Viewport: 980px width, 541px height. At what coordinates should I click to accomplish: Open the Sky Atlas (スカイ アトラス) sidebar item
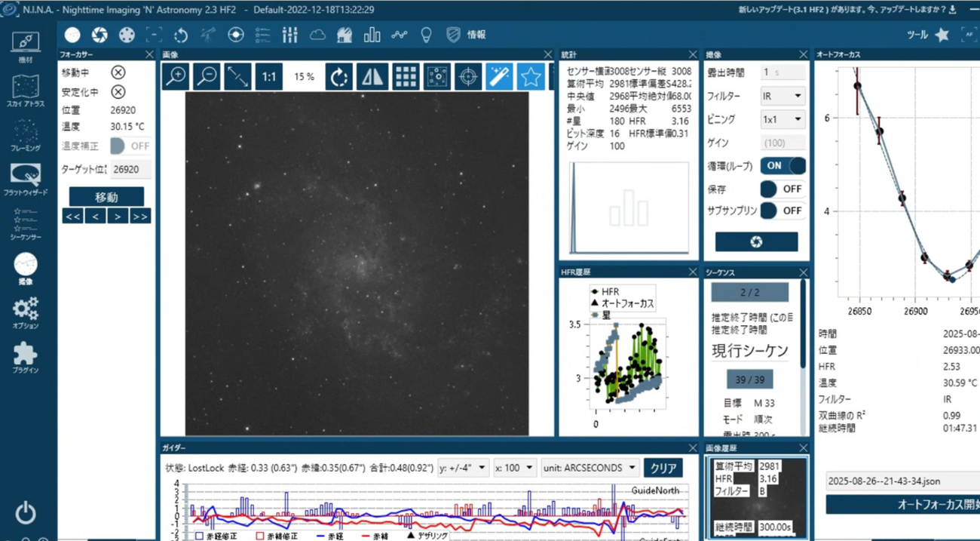click(26, 91)
